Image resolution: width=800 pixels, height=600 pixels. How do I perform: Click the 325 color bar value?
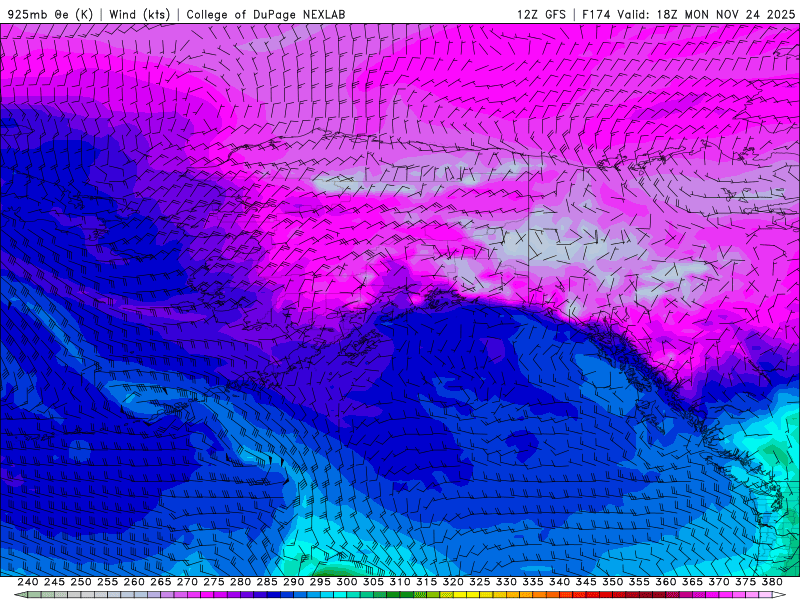point(480,582)
